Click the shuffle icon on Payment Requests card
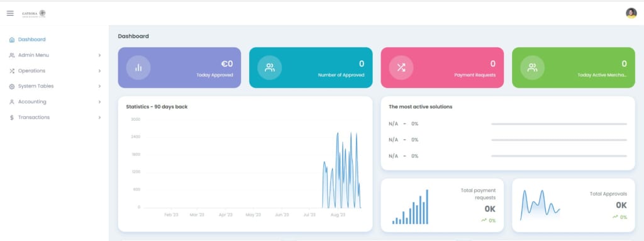This screenshot has height=241, width=644. click(401, 67)
